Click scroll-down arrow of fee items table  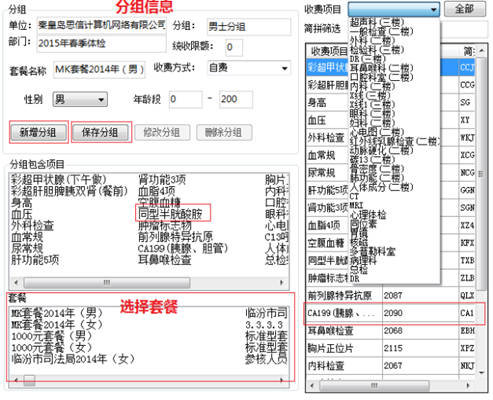(482, 373)
